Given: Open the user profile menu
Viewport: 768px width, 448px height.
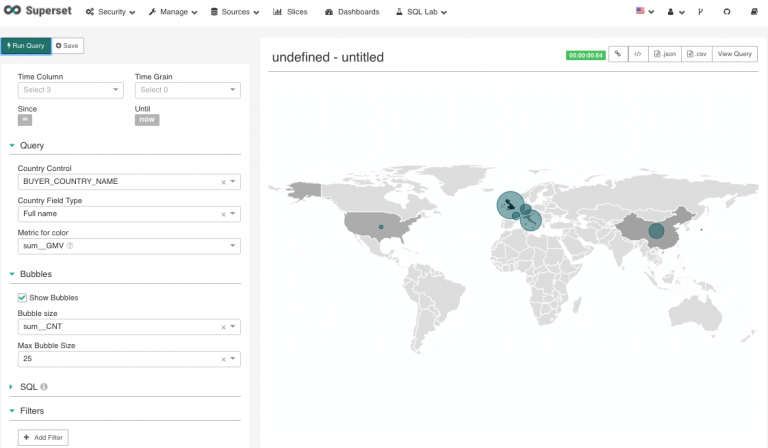Looking at the screenshot, I should [x=676, y=12].
